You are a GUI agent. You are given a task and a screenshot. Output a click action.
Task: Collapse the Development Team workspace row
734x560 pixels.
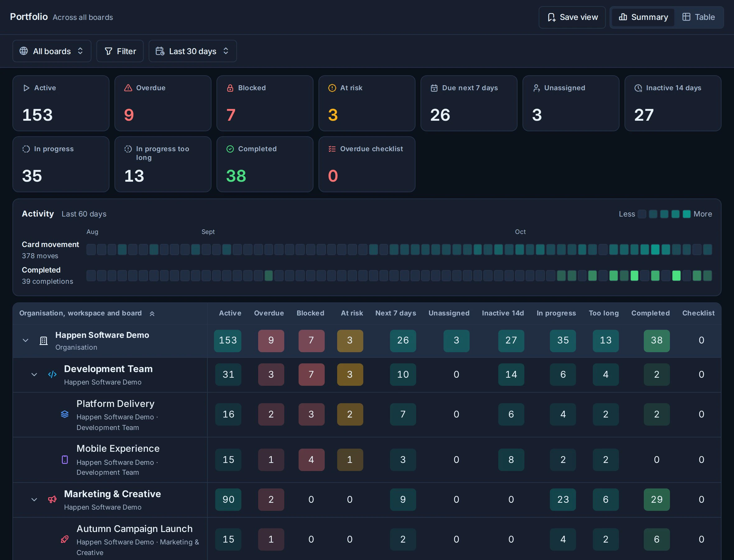(x=34, y=375)
